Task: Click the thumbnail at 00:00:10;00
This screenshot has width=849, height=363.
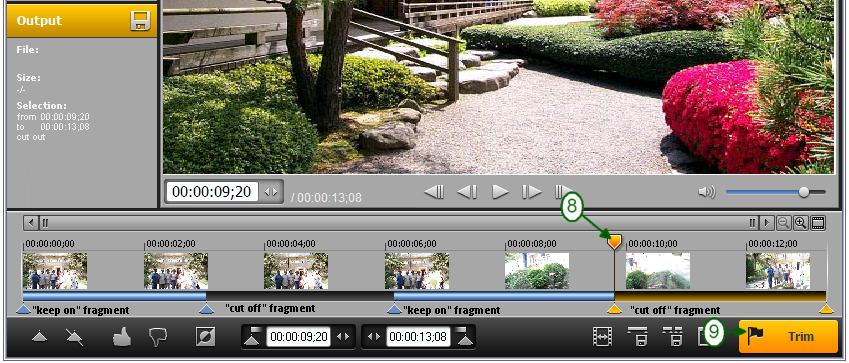Action: click(658, 271)
